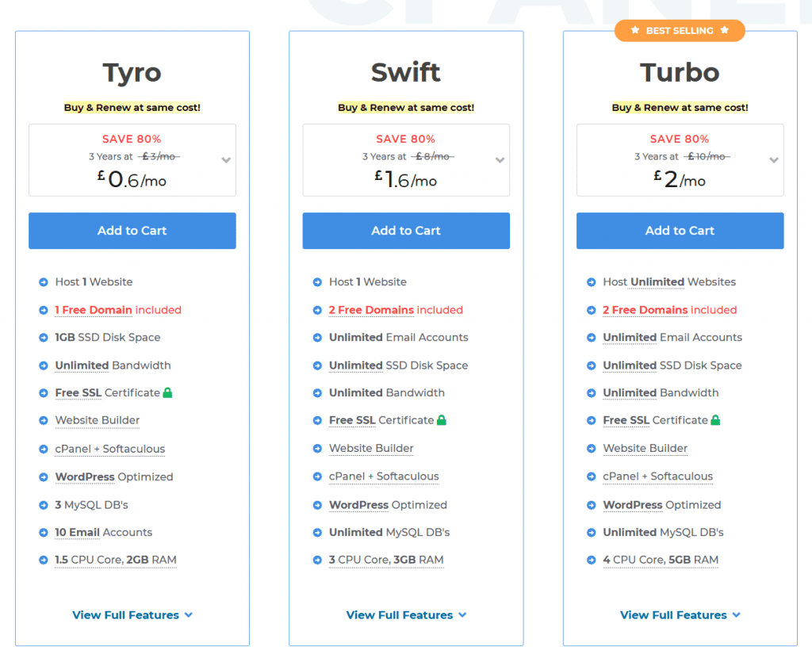Click the £1.6/mo price in Swift
The image size is (812, 658).
tap(406, 180)
